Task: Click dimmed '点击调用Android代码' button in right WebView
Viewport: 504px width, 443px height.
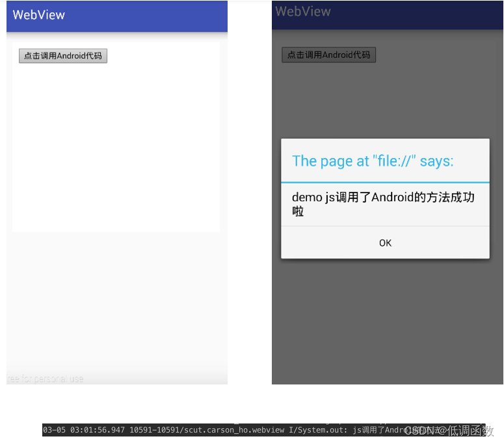Action: tap(328, 55)
